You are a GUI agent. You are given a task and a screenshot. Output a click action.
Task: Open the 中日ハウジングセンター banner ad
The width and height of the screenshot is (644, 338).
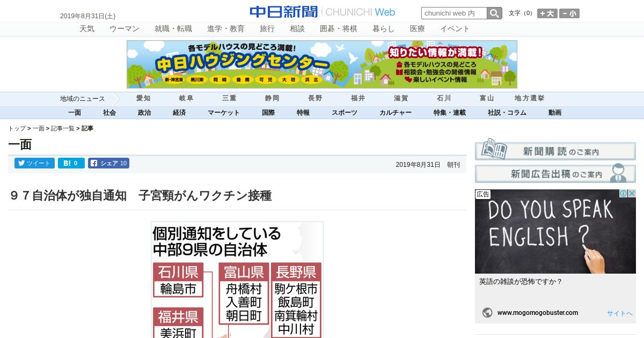(x=322, y=64)
